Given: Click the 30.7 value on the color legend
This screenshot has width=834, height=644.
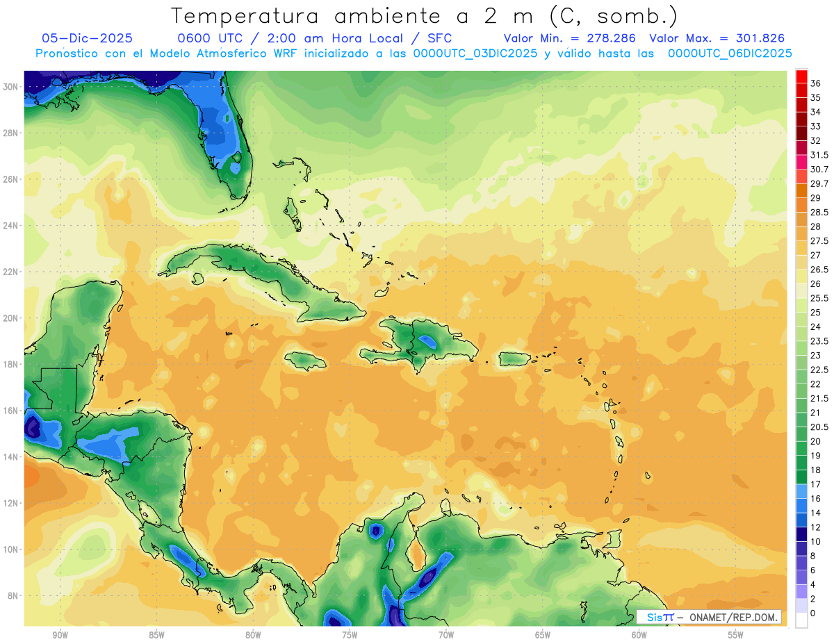Looking at the screenshot, I should click(819, 170).
